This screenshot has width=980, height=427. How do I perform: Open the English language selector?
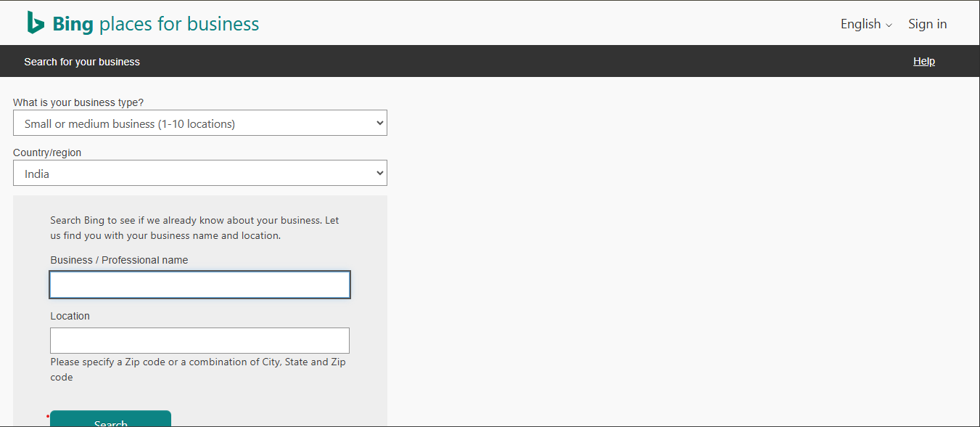[866, 24]
